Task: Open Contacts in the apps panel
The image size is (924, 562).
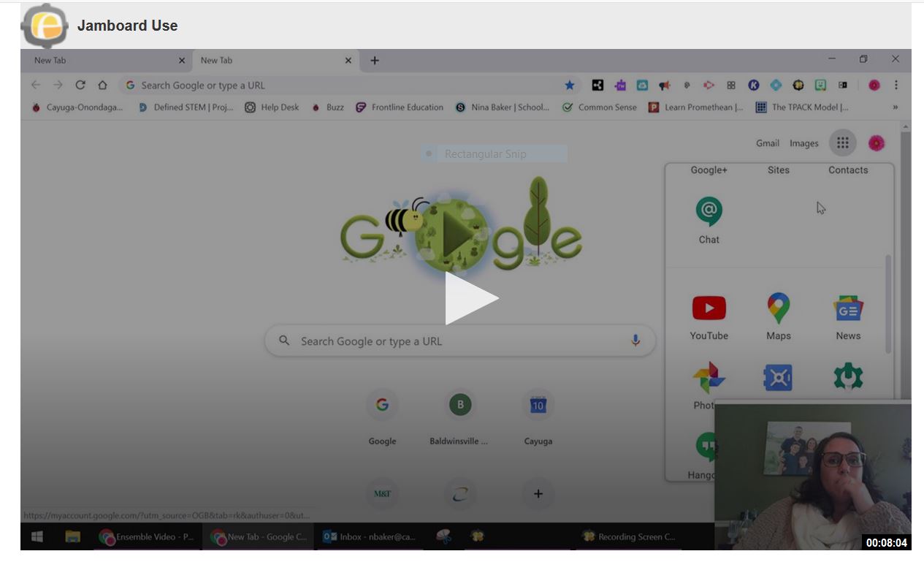Action: click(x=848, y=170)
